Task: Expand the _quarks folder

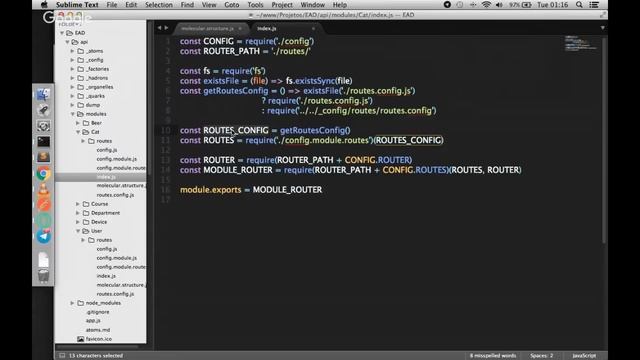Action: pos(73,96)
